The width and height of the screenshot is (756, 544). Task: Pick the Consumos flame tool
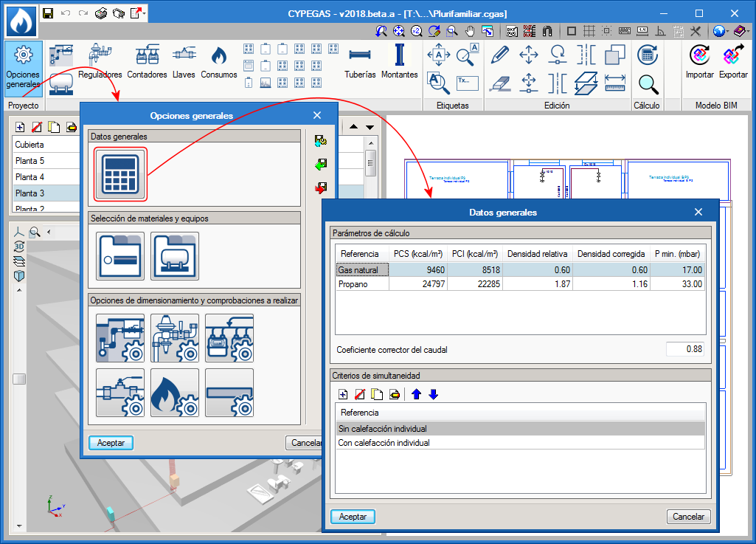(x=219, y=61)
